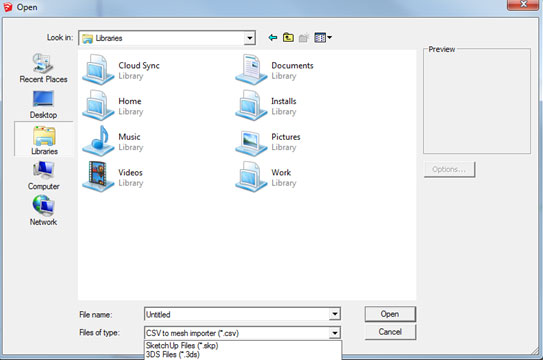The width and height of the screenshot is (543, 363).
Task: Select the Work library icon
Action: click(251, 176)
